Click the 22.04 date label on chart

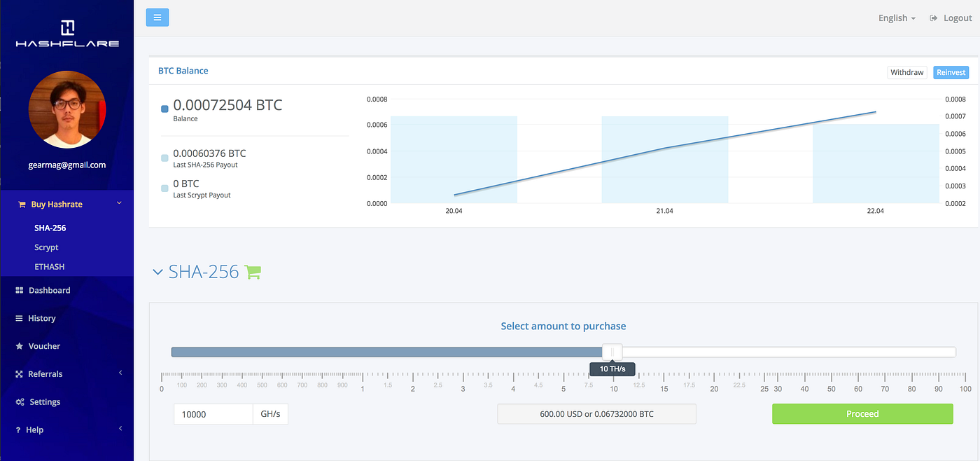coord(875,211)
